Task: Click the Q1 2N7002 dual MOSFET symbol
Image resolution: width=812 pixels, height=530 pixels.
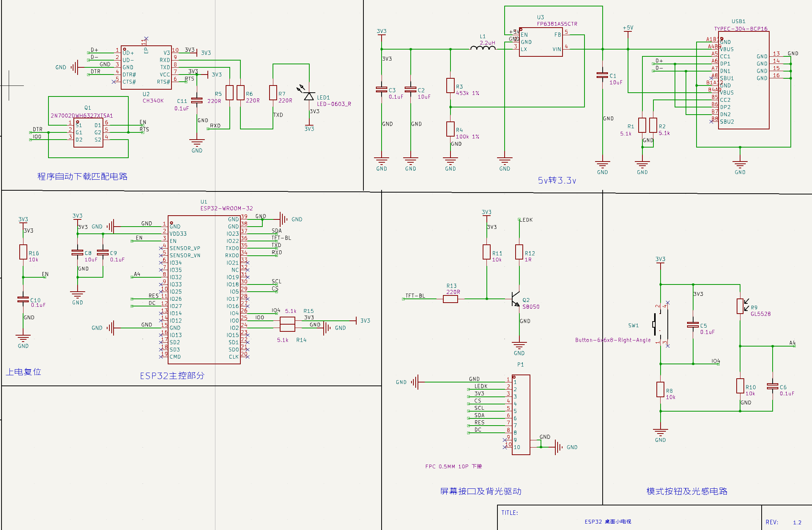Action: point(88,132)
